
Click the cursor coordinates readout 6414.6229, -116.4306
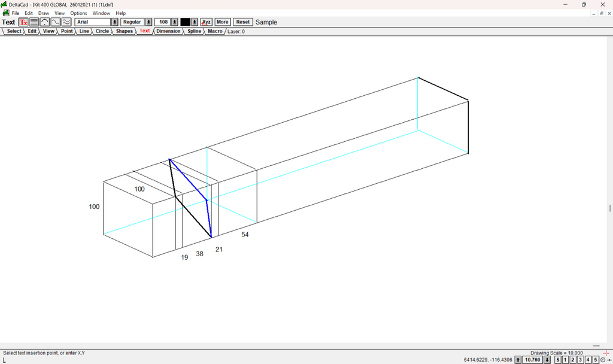point(488,360)
